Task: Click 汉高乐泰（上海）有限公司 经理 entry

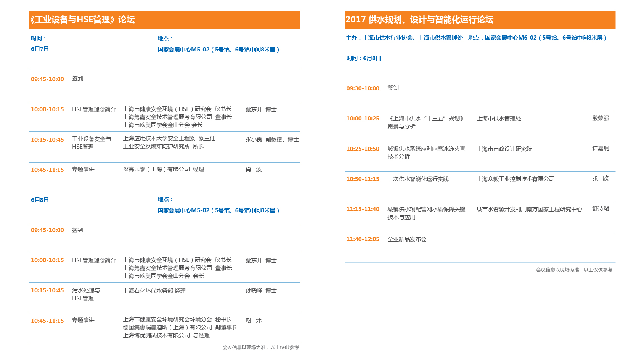Action: (163, 169)
